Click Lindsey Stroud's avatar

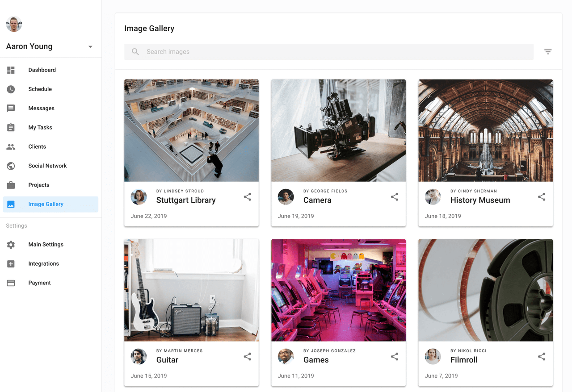point(139,197)
